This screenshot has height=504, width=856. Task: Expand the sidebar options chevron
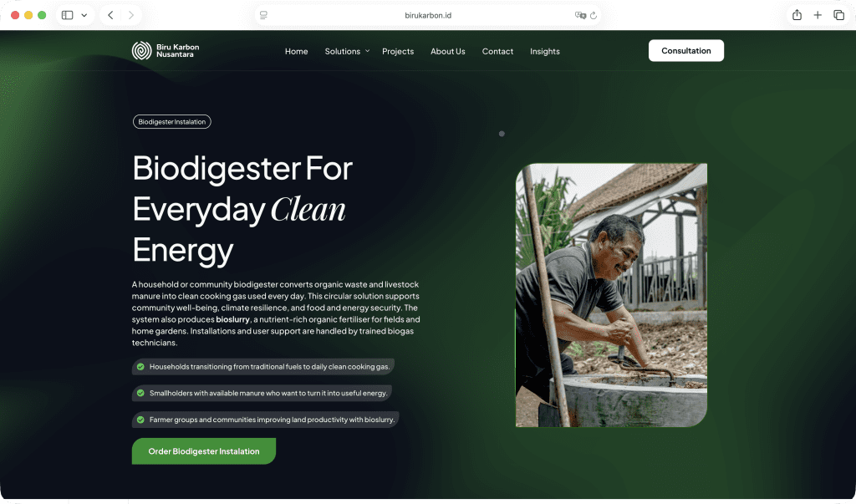84,15
